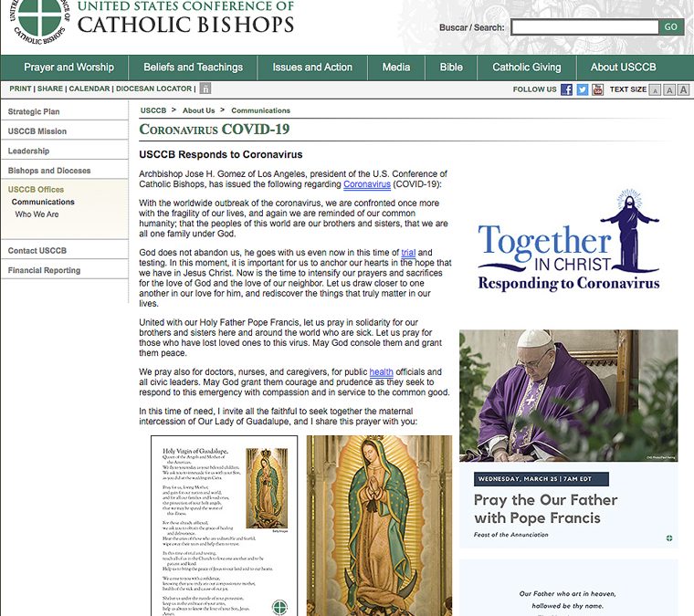Expand USCCB Offices in the sidebar

click(x=36, y=189)
